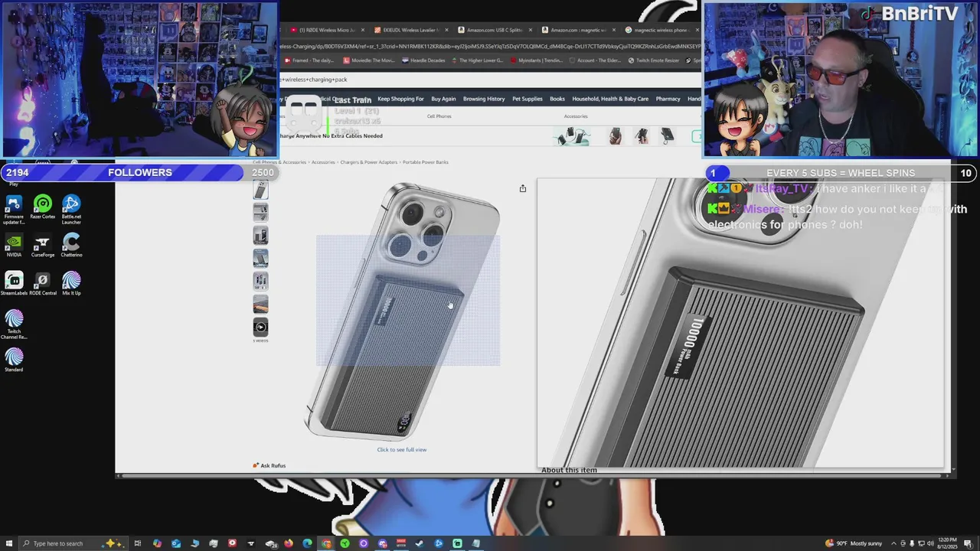The width and height of the screenshot is (980, 551).
Task: Open the Moviedle bookmark
Action: pos(369,60)
